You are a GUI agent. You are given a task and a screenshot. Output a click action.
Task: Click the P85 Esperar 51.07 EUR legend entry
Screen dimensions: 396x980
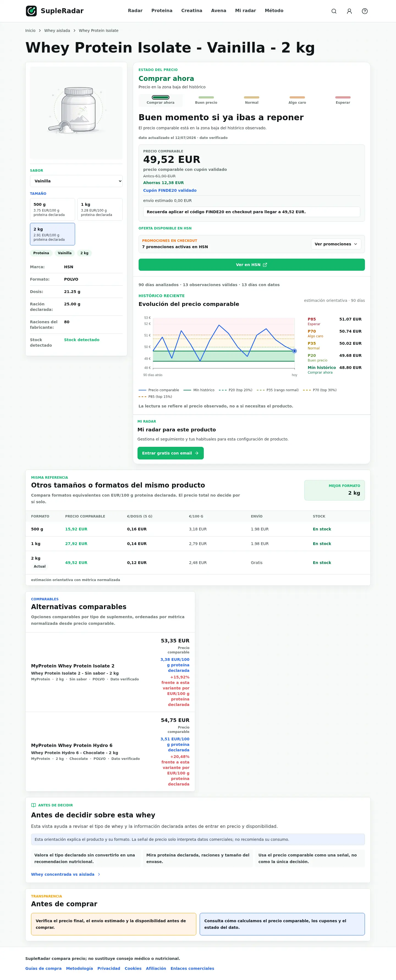(335, 321)
